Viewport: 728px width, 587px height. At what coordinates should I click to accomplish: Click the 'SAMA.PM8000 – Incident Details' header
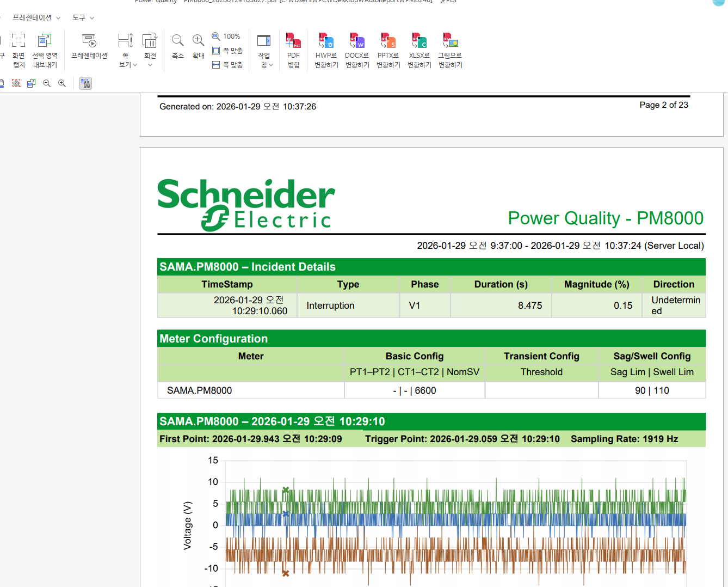coord(248,267)
